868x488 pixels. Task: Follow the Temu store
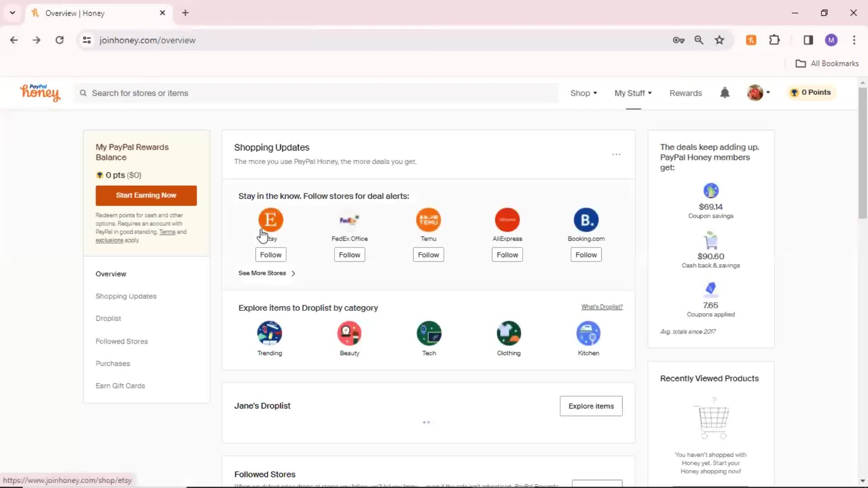428,255
